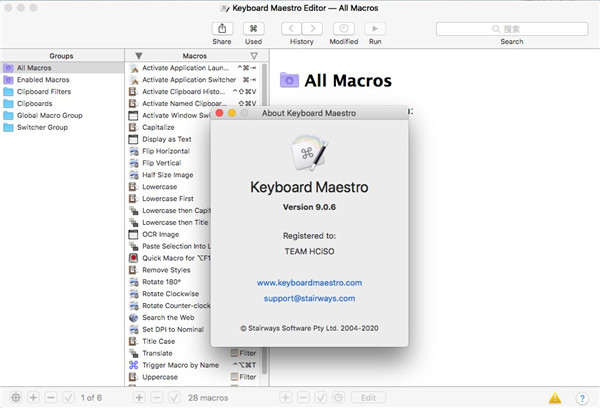600x408 pixels.
Task: Select Global Macro Group
Action: click(x=62, y=115)
